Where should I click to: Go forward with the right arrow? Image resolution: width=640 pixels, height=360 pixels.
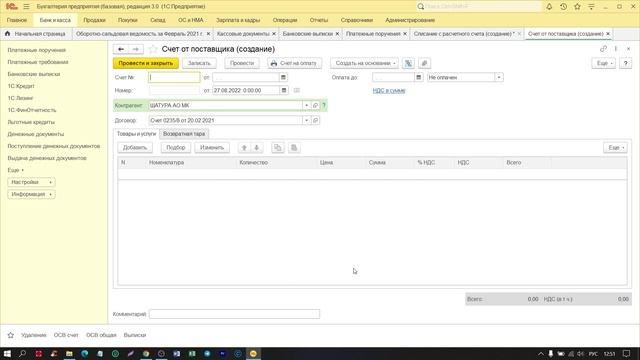[136, 49]
